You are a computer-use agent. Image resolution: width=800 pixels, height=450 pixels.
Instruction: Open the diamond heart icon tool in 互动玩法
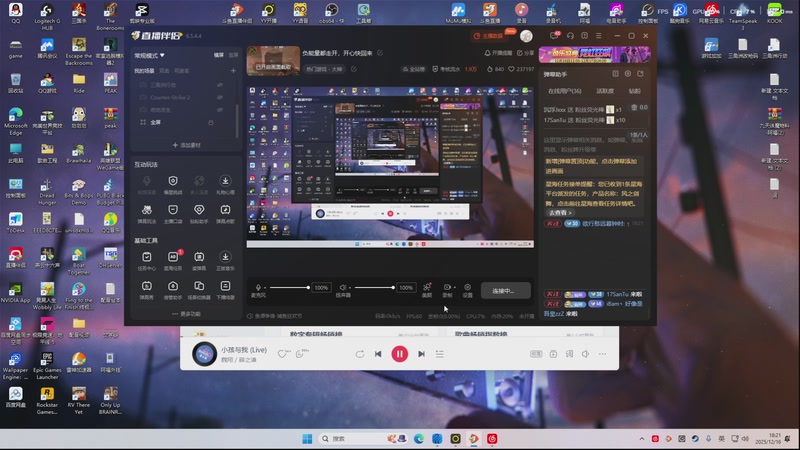tap(199, 210)
